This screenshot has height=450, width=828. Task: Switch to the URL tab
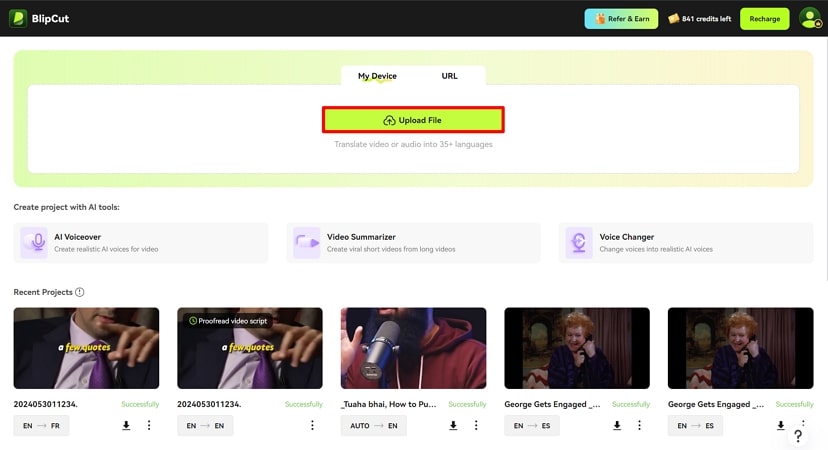pos(449,76)
